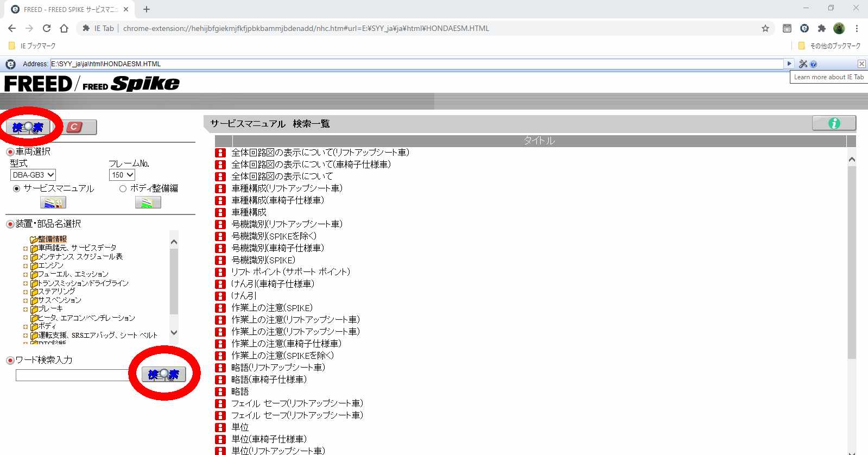868x455 pixels.
Task: Open Chrome extensions puzzle icon
Action: coord(822,28)
